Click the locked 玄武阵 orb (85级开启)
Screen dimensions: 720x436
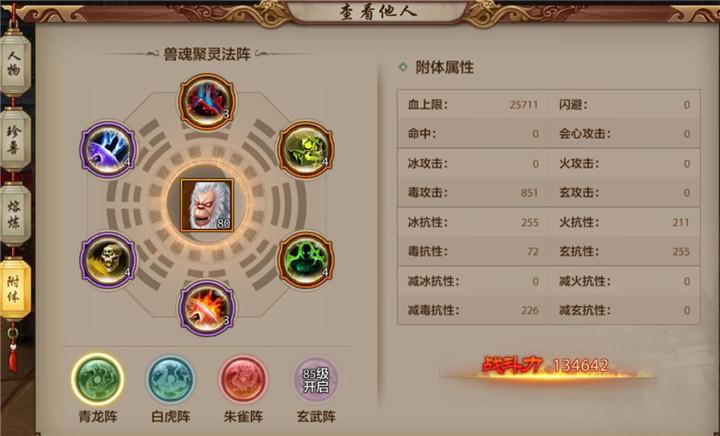[x=316, y=380]
